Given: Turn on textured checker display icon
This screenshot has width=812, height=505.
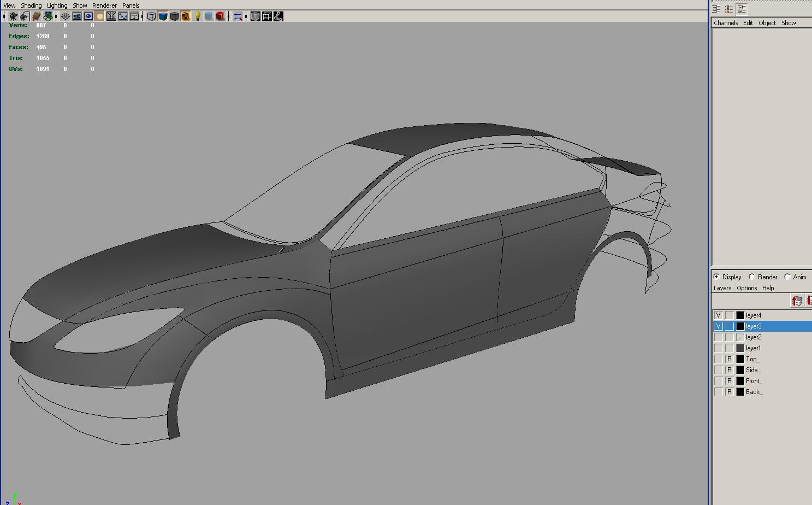Looking at the screenshot, I should click(186, 16).
